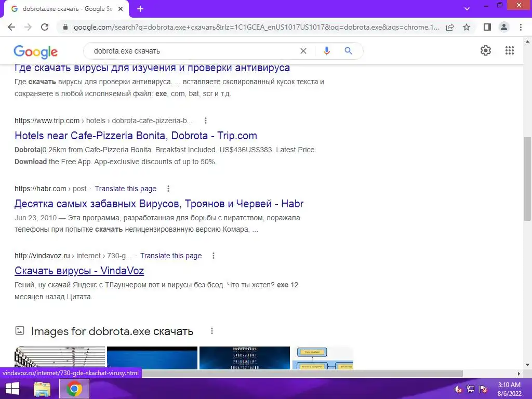Open options for Images for dobrota.exe section
The image size is (532, 399).
click(x=212, y=331)
